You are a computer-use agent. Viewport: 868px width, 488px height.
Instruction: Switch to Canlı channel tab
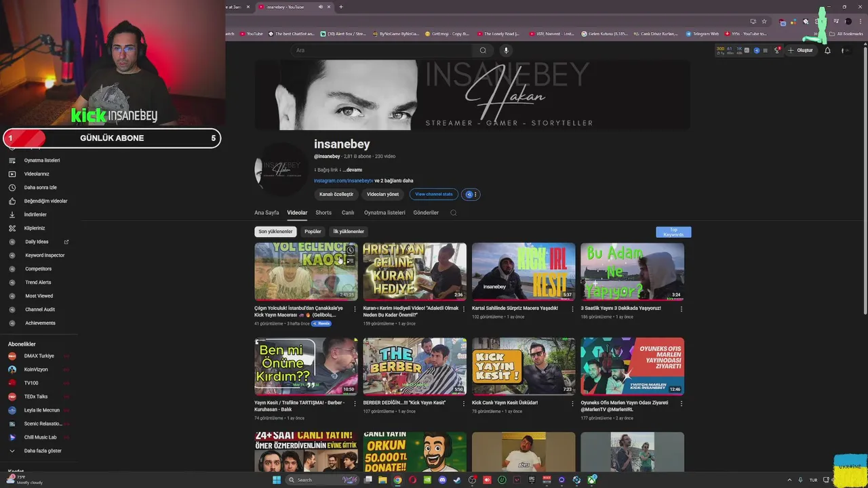point(348,213)
